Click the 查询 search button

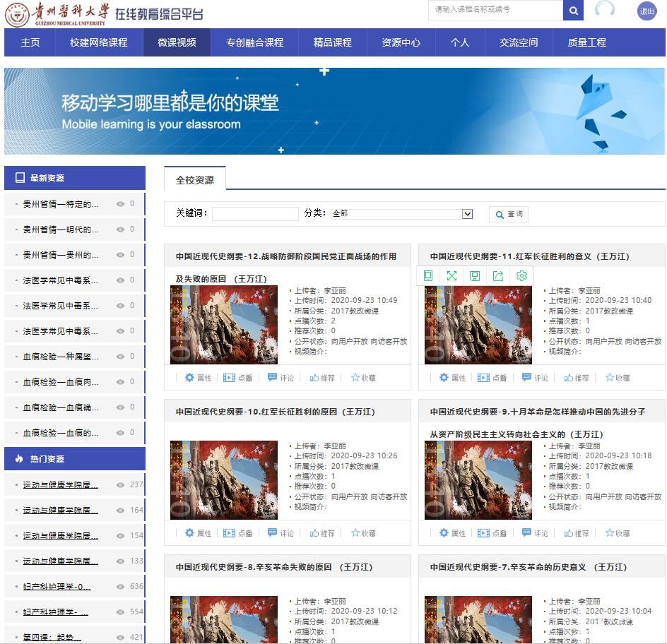(509, 214)
